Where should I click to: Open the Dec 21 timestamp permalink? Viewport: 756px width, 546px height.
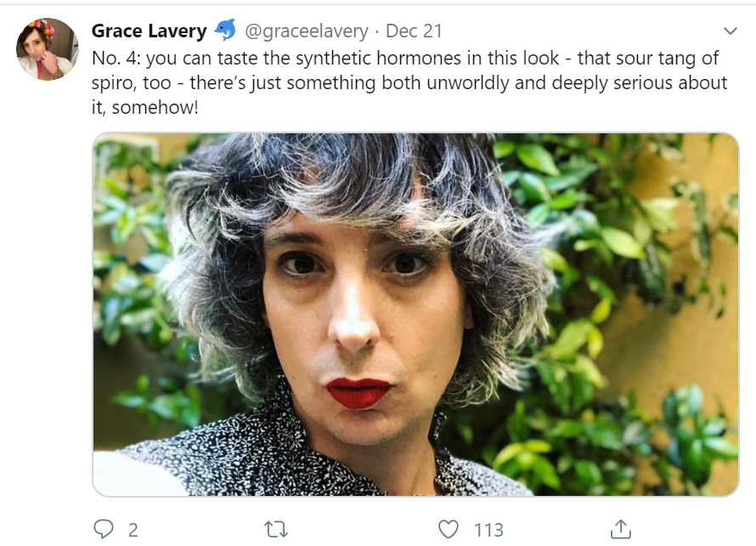click(x=414, y=31)
